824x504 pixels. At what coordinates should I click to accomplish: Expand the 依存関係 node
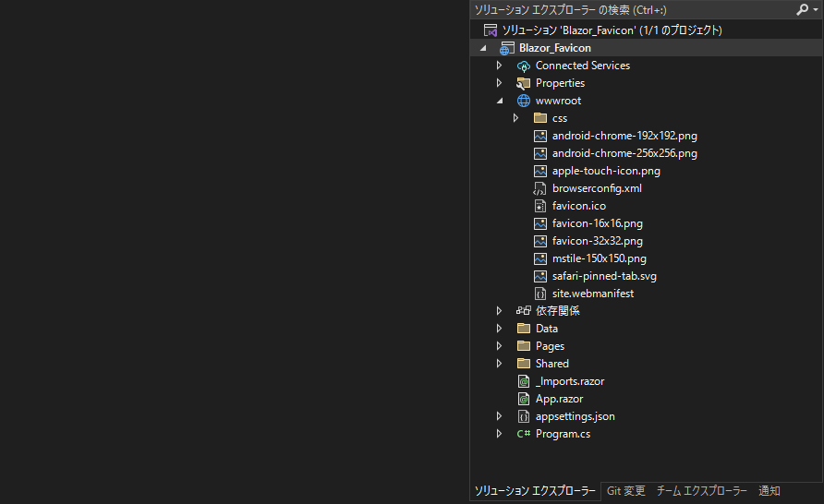coord(499,311)
